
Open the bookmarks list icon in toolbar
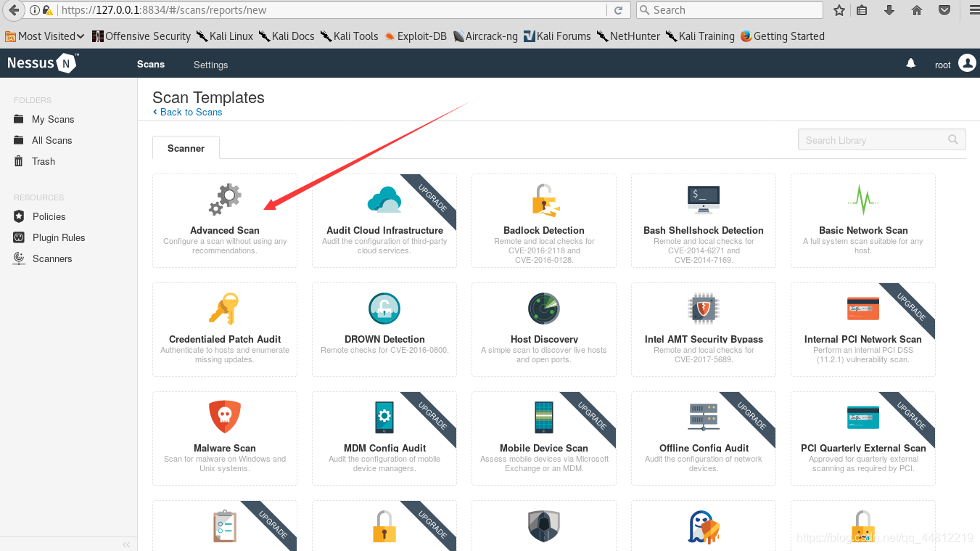click(861, 10)
